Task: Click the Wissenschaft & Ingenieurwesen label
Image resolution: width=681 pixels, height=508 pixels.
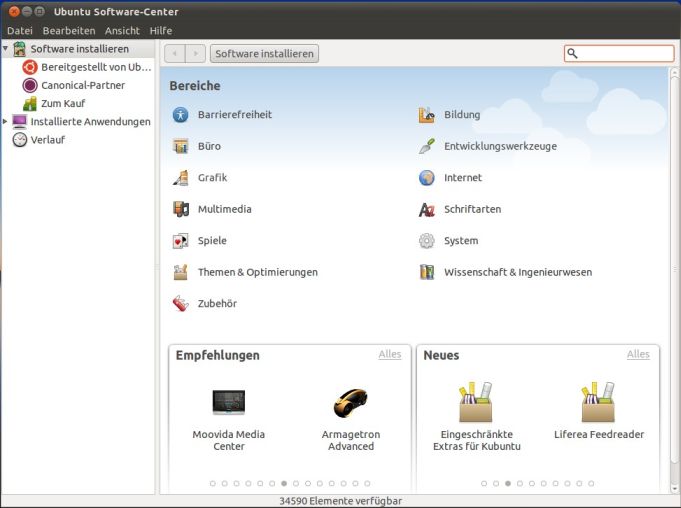Action: 518,272
